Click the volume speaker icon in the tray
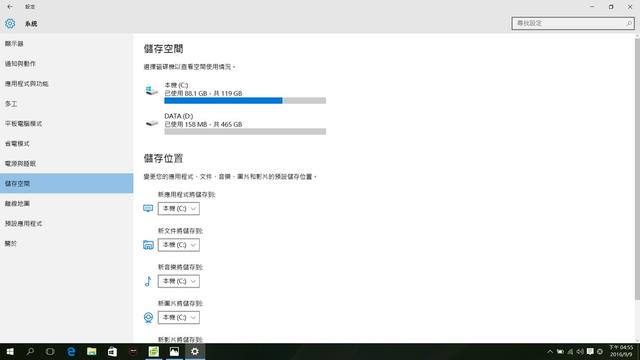 tap(580, 351)
